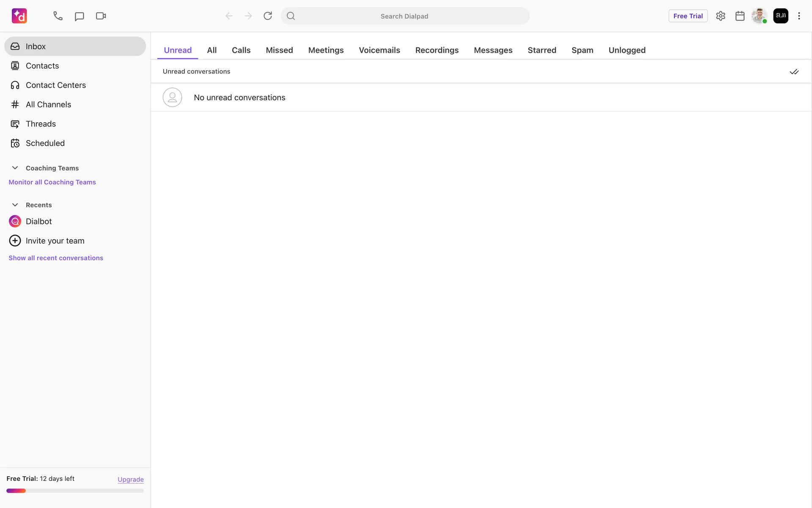Start a new message via chat icon
This screenshot has height=508, width=812.
coord(80,16)
